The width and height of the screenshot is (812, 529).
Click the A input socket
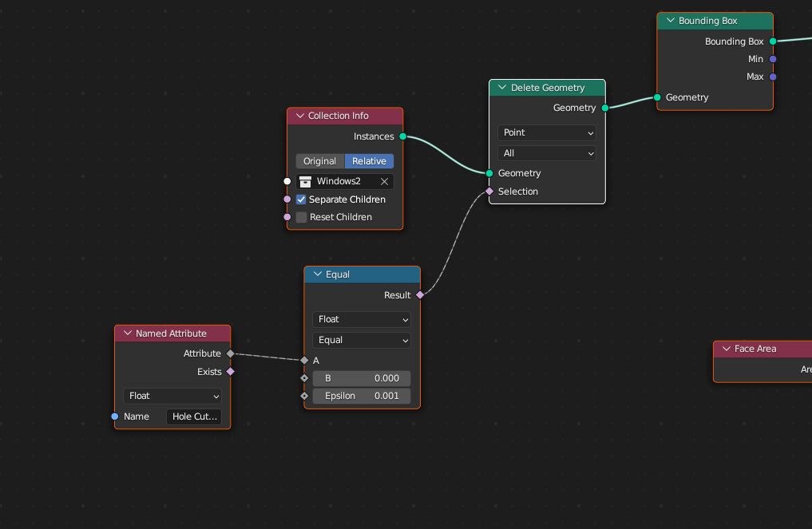coord(304,361)
